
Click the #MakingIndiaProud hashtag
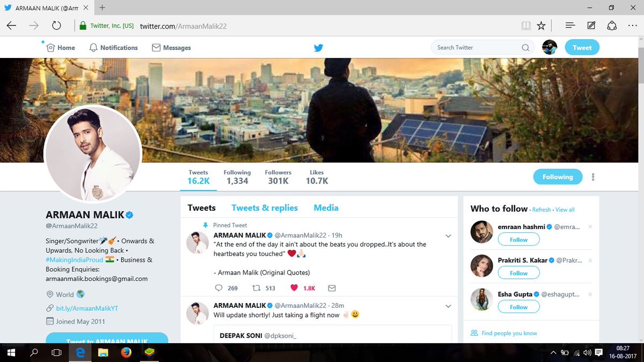coord(74,260)
